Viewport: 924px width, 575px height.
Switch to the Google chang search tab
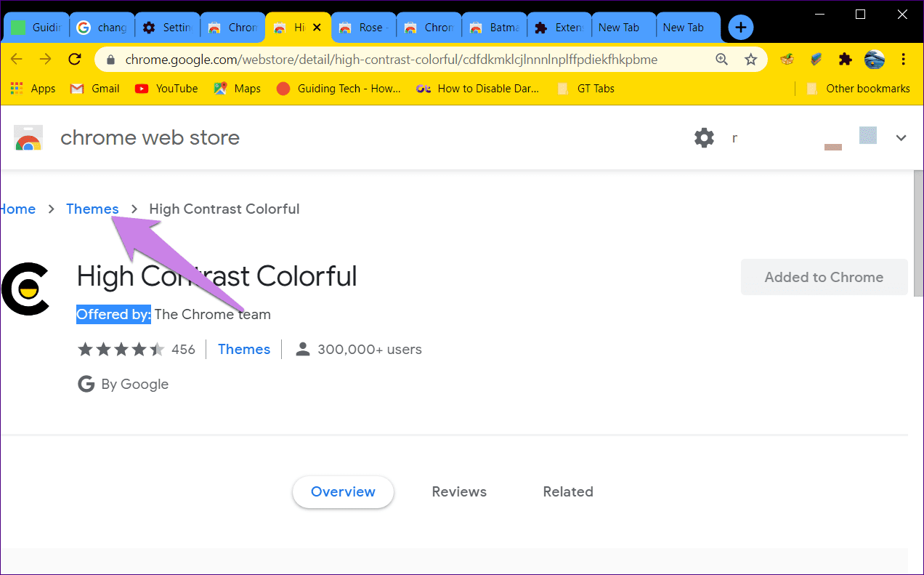pyautogui.click(x=102, y=28)
